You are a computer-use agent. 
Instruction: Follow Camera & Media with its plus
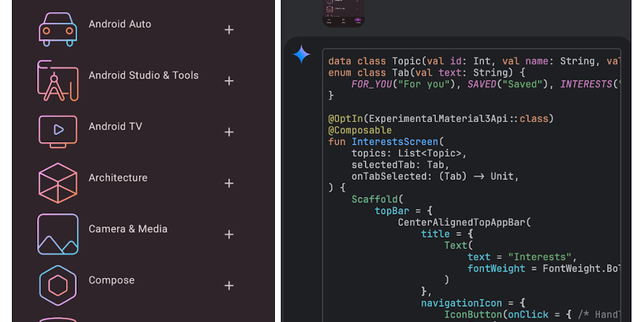click(229, 234)
